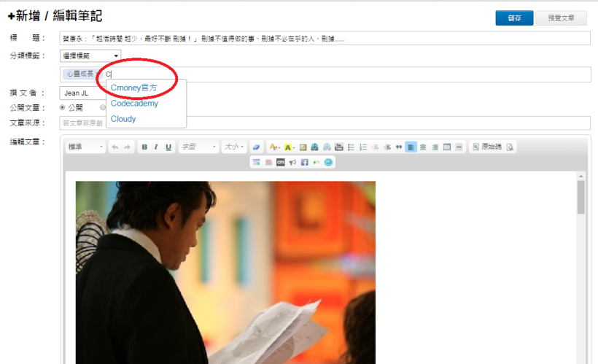This screenshot has height=364, width=598.
Task: Open the 標準 paragraph format dropdown
Action: pos(85,147)
